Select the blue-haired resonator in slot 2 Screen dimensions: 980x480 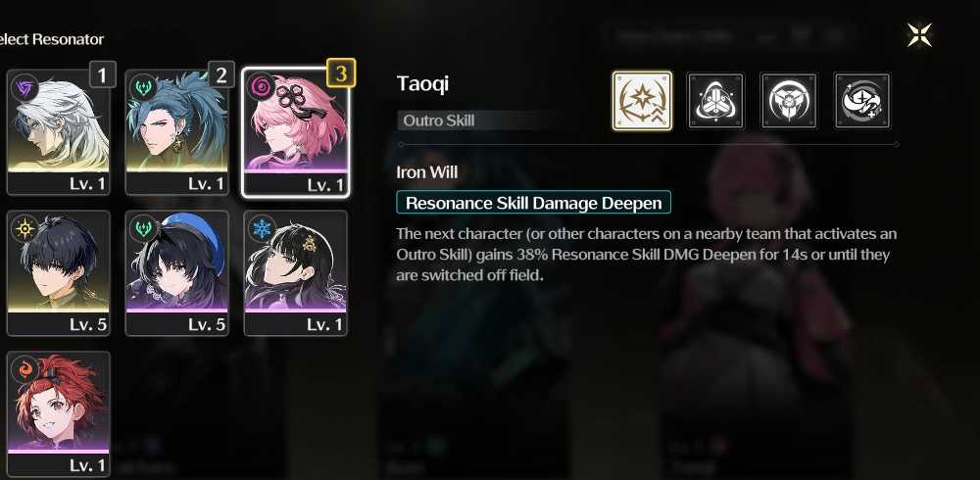coord(176,132)
